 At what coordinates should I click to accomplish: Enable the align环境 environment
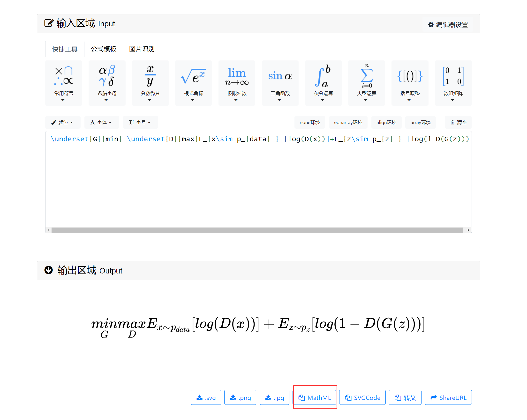pos(386,122)
